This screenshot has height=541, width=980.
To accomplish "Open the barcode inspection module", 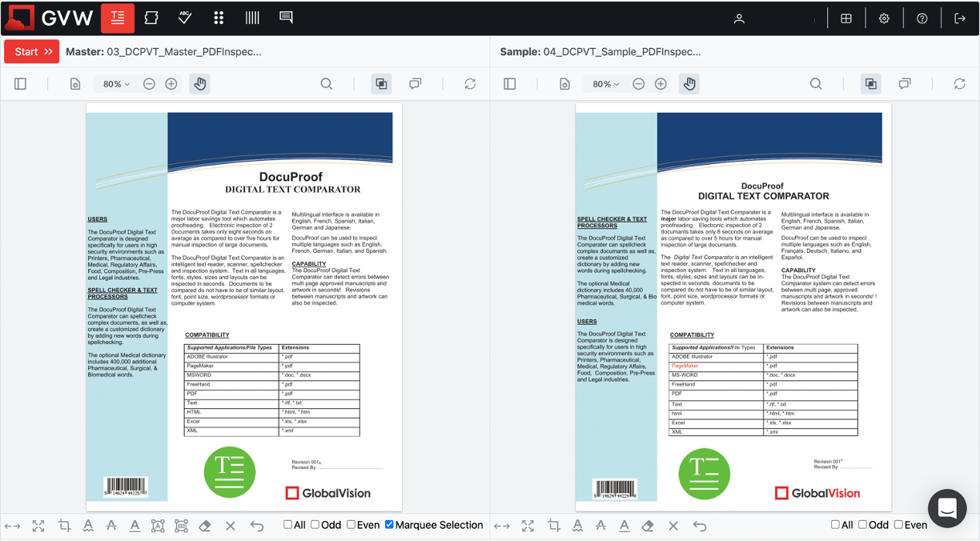I will [252, 18].
